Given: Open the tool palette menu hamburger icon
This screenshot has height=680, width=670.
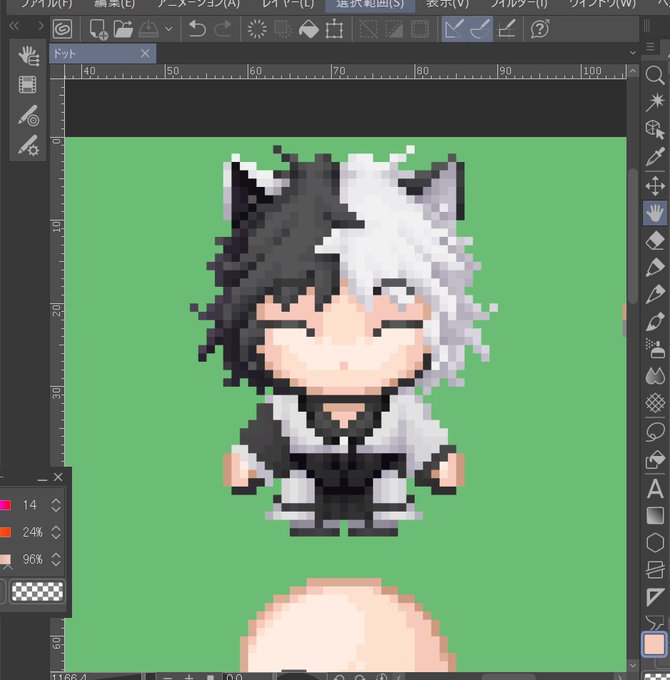Looking at the screenshot, I should pyautogui.click(x=650, y=46).
